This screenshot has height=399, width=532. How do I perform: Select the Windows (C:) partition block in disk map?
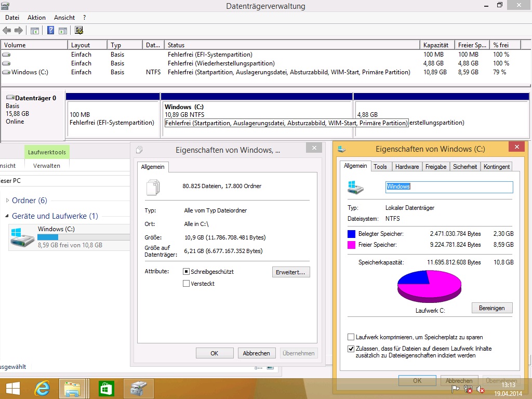(x=257, y=115)
